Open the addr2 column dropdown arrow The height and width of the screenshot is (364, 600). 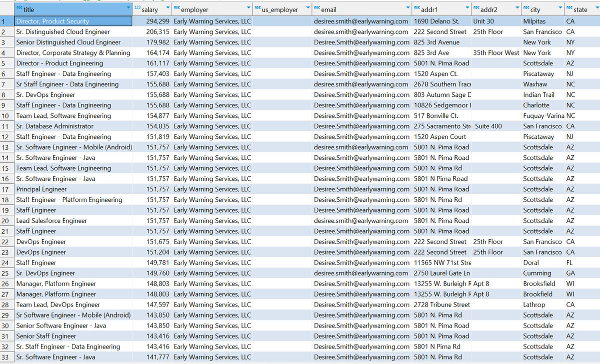point(517,8)
